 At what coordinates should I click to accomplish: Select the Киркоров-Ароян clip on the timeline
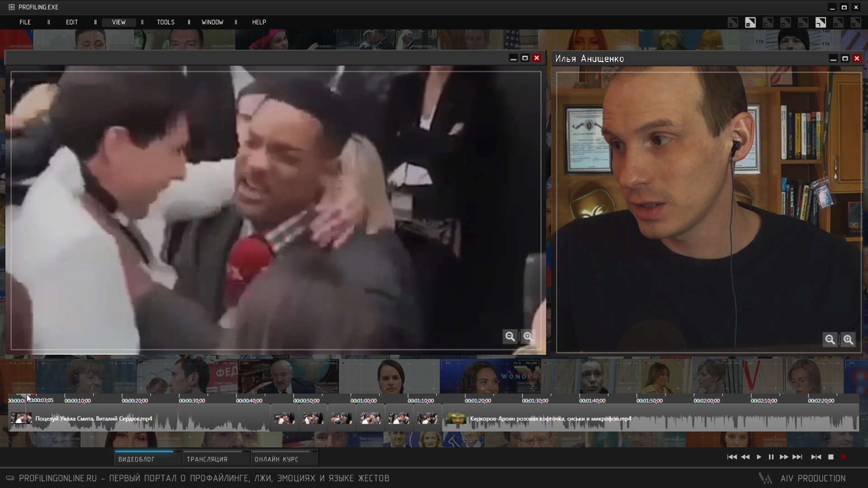(550, 419)
